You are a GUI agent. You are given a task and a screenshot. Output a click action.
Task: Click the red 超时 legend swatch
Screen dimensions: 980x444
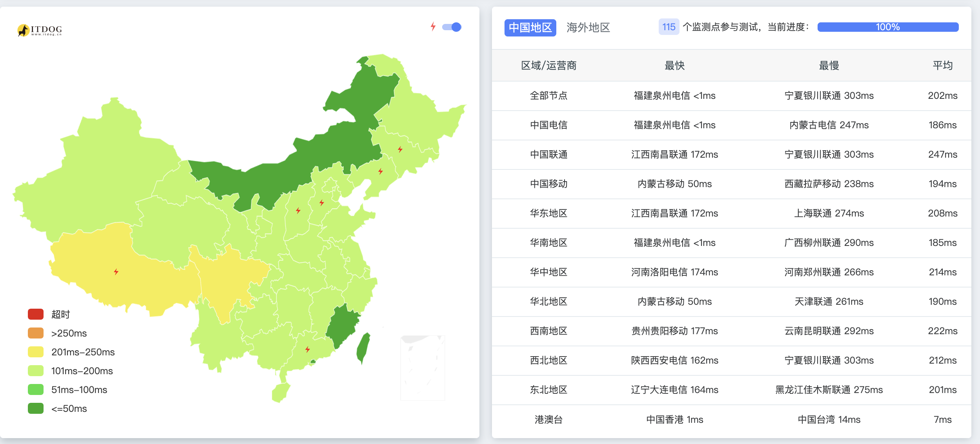[x=36, y=314]
